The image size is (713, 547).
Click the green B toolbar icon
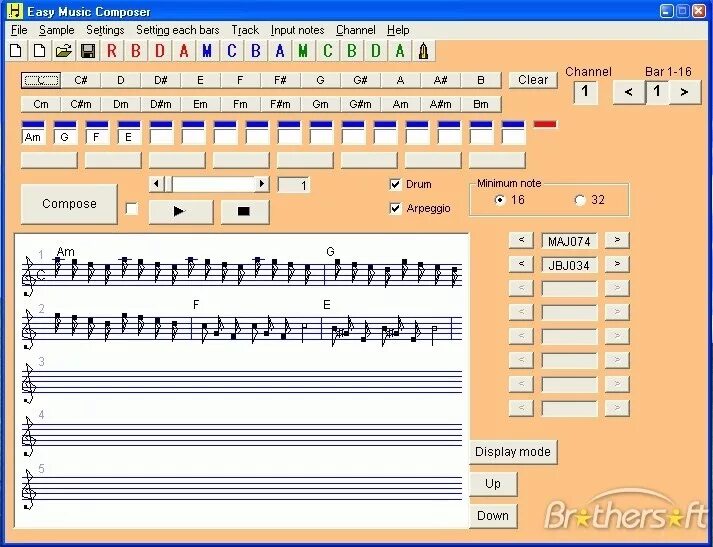(x=351, y=50)
